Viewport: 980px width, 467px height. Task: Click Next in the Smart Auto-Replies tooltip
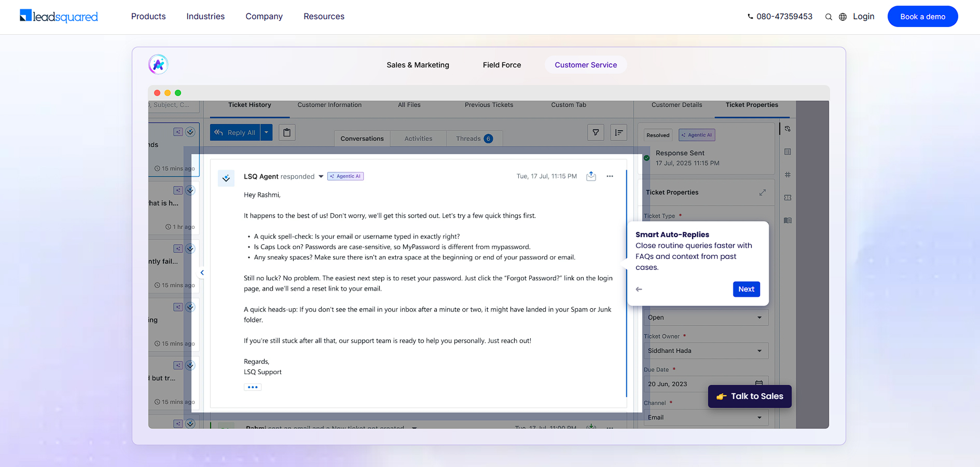coord(746,289)
